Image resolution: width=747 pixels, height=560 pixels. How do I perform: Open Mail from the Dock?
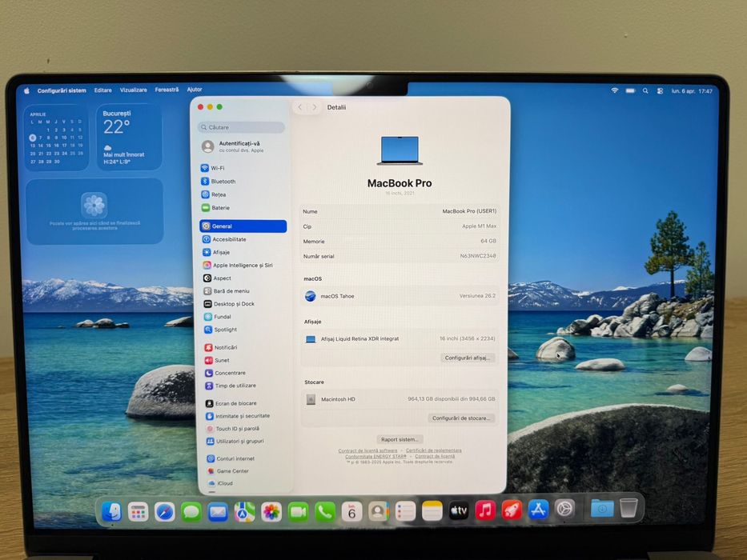click(219, 512)
